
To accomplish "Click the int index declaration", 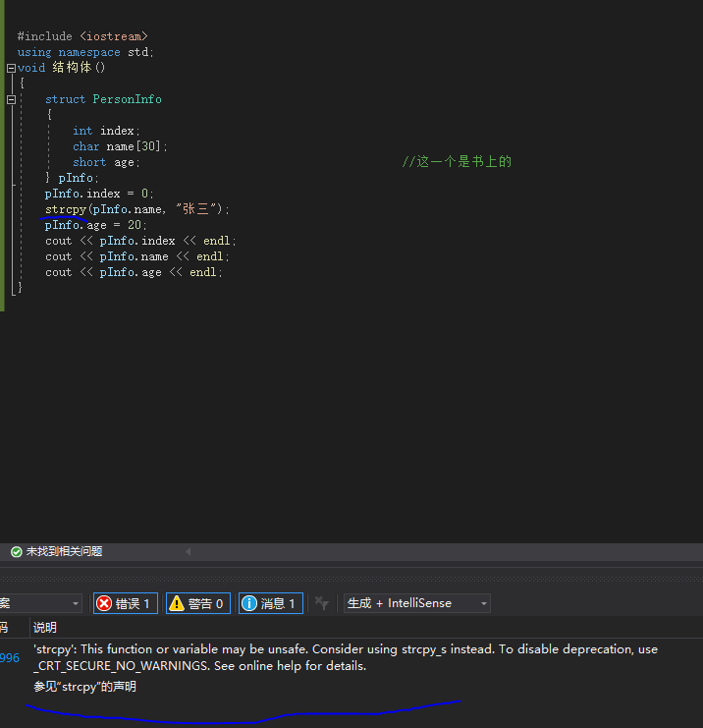I will (x=106, y=131).
